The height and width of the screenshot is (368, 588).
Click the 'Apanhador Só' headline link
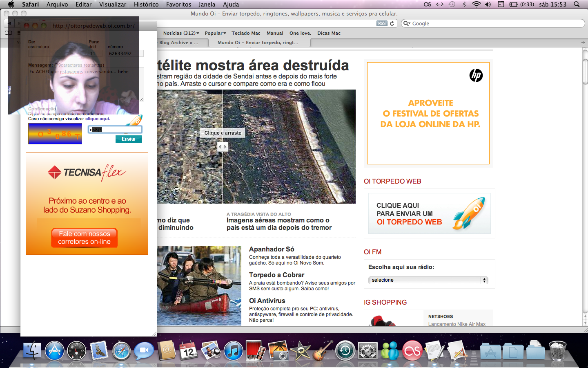click(272, 249)
